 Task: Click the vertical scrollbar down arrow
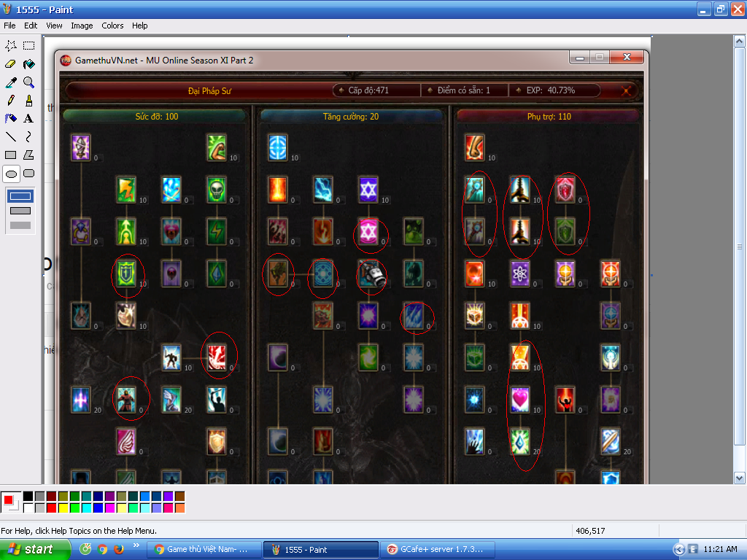click(x=739, y=478)
